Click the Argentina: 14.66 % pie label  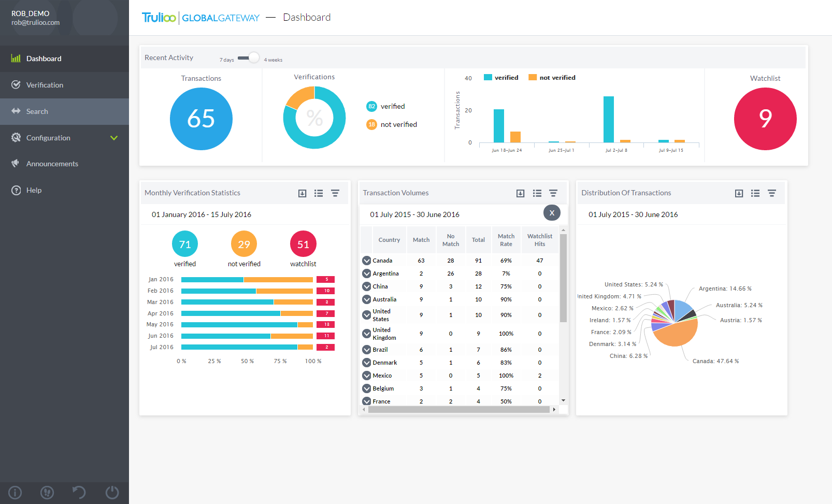coord(725,289)
